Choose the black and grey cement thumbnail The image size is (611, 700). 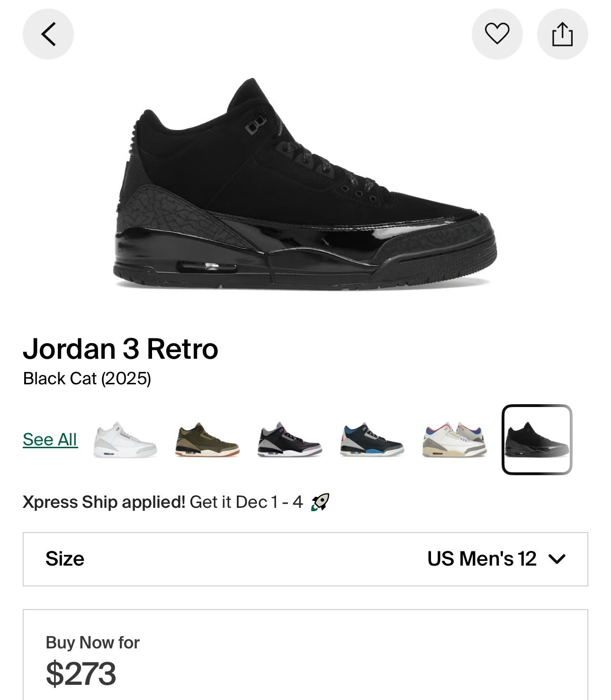290,440
